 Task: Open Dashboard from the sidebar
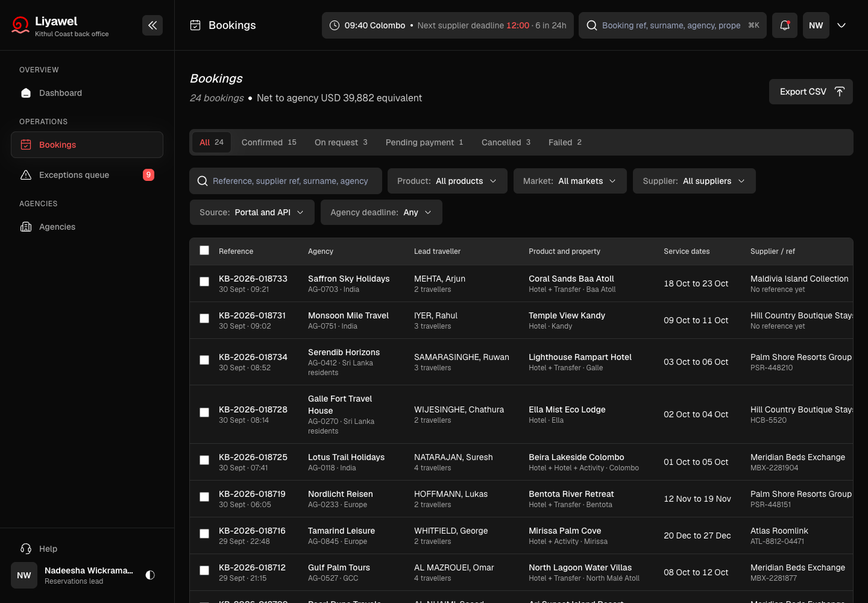87,93
